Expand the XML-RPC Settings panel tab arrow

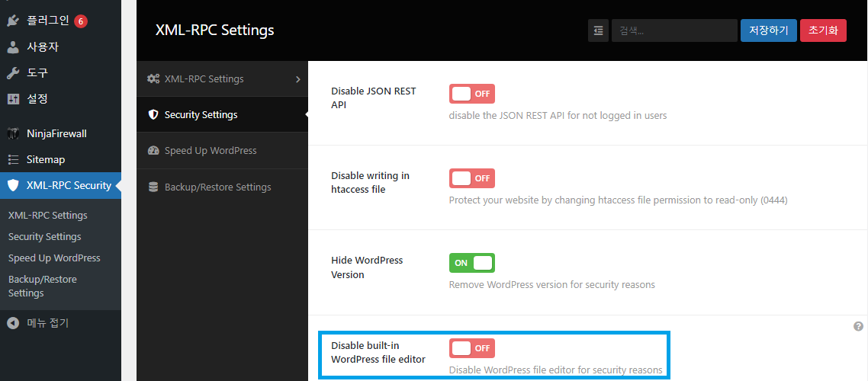297,78
